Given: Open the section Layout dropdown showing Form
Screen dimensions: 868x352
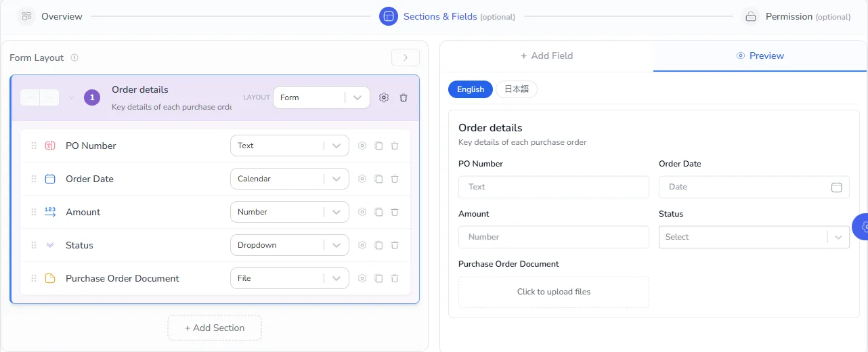Looking at the screenshot, I should coord(322,97).
